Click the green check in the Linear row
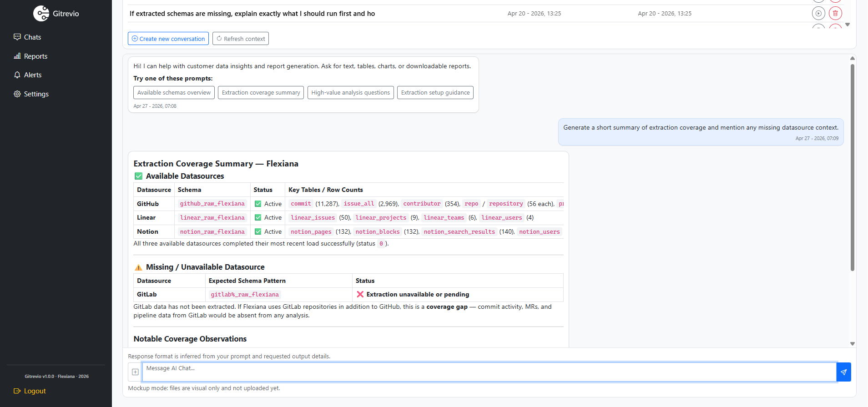The width and height of the screenshot is (868, 407). [x=258, y=218]
